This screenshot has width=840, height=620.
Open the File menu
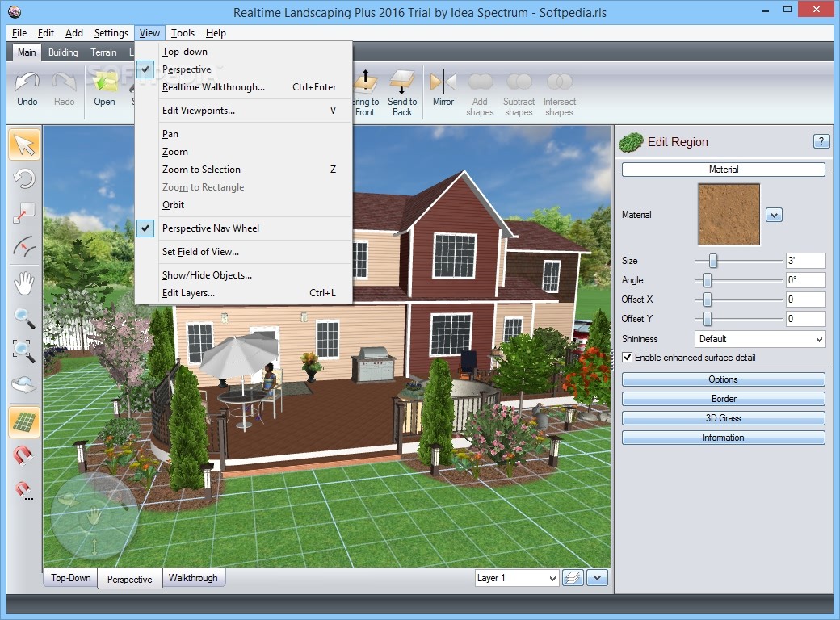tap(19, 32)
